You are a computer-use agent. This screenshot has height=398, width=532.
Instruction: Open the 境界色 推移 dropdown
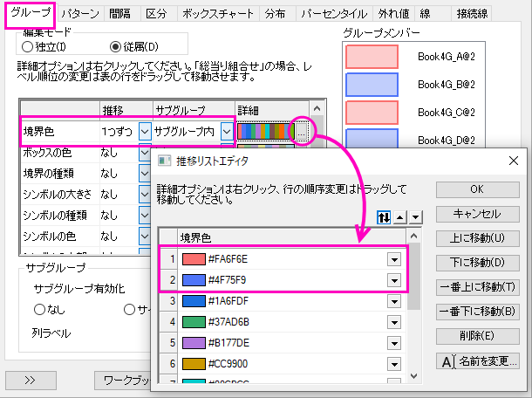145,132
